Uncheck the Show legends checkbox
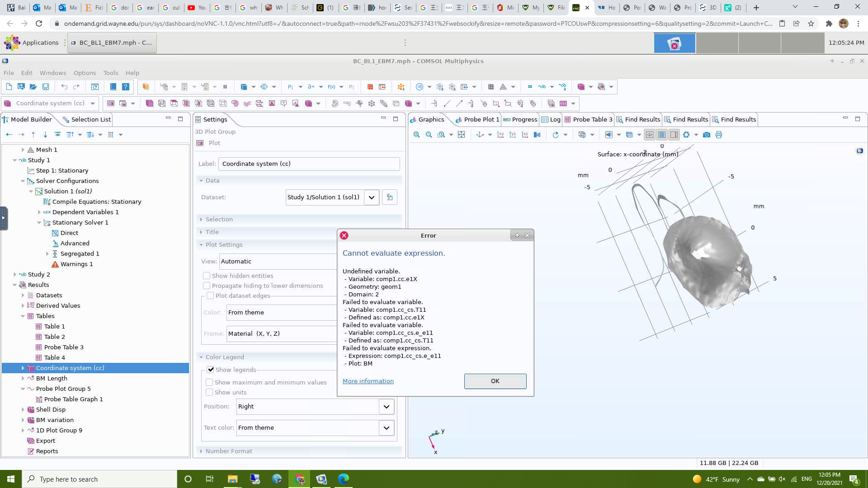 click(x=211, y=370)
